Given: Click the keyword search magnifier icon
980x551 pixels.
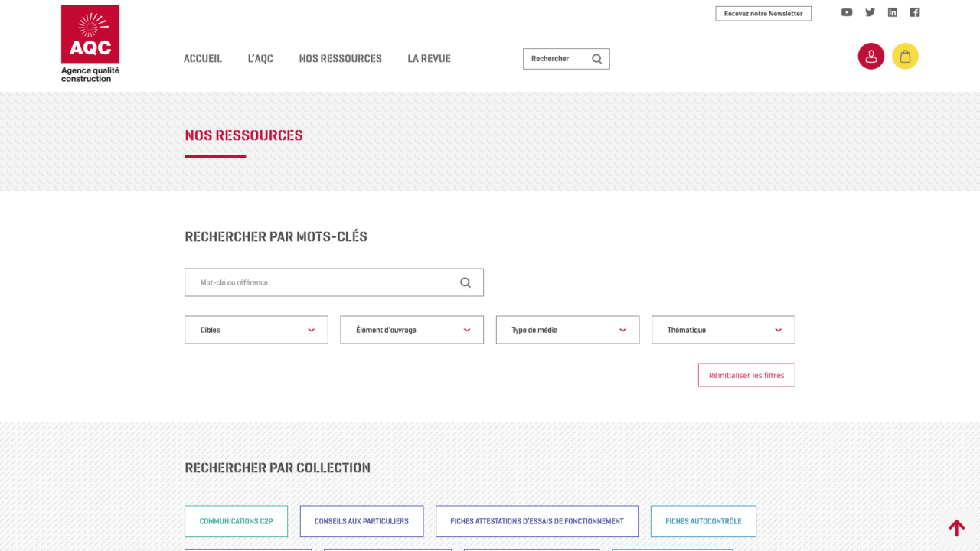Looking at the screenshot, I should pyautogui.click(x=465, y=282).
